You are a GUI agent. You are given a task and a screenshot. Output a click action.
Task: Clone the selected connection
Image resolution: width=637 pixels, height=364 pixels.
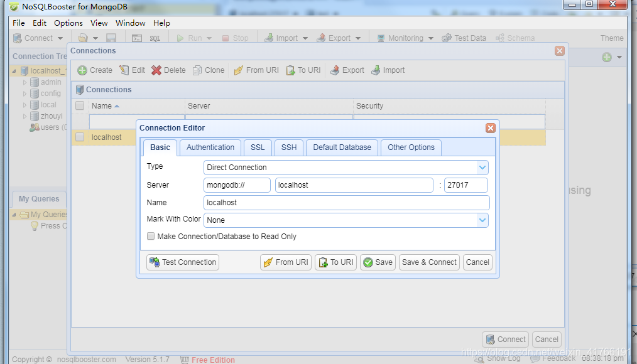click(209, 70)
